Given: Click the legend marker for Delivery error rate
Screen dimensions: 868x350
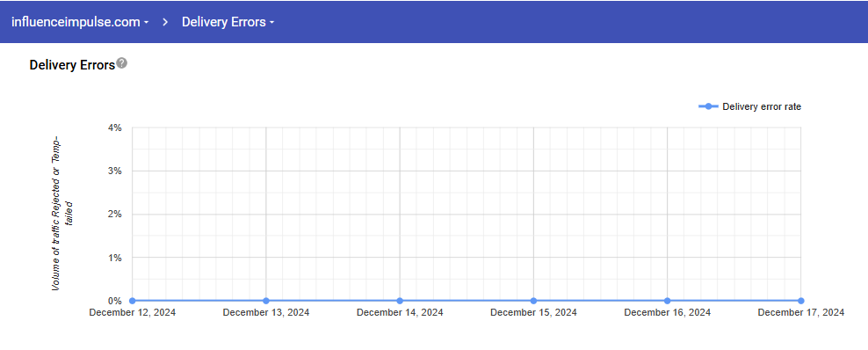Looking at the screenshot, I should coord(709,106).
